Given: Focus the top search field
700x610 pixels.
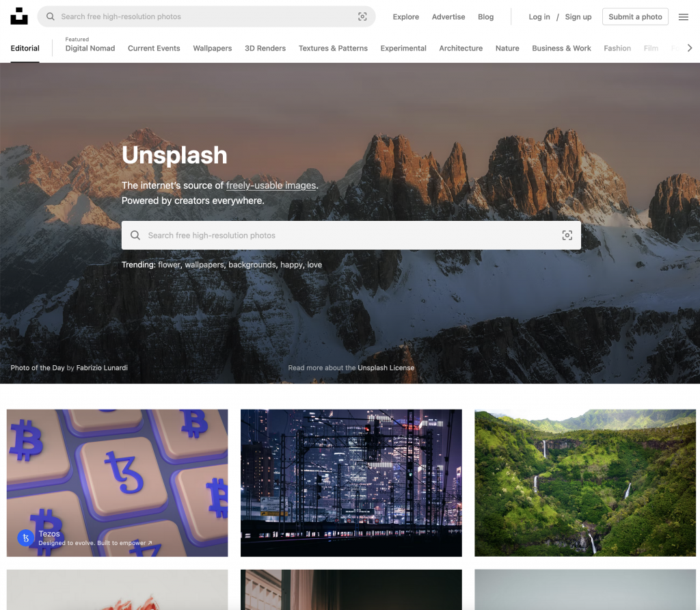Looking at the screenshot, I should (x=206, y=16).
